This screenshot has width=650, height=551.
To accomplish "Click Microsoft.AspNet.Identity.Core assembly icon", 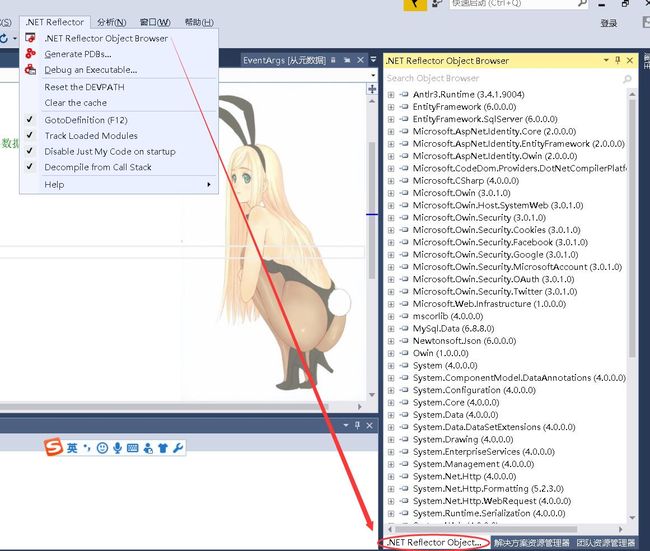I will (403, 131).
